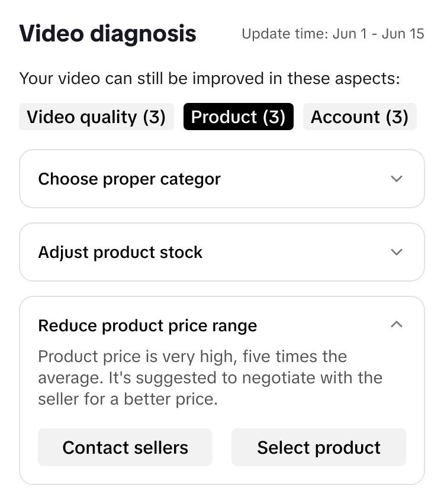Image resolution: width=444 pixels, height=504 pixels.
Task: Click the word 'Product' in the selected black tab
Action: (x=224, y=117)
